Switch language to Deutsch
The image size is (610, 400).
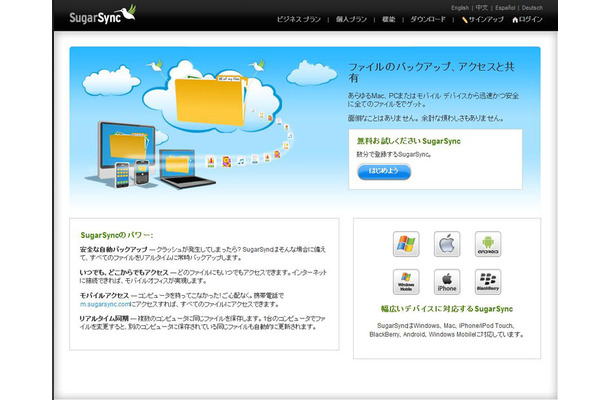(x=532, y=8)
